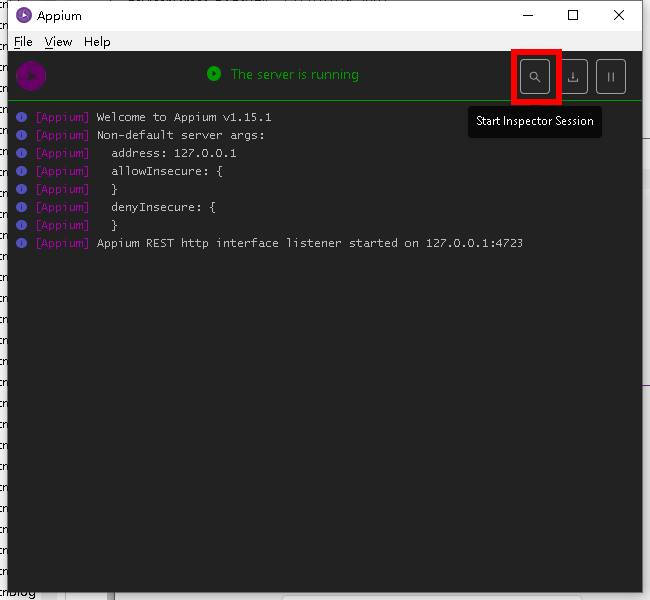Select log line "denyInsecure: {"
This screenshot has width=650, height=600.
163,207
